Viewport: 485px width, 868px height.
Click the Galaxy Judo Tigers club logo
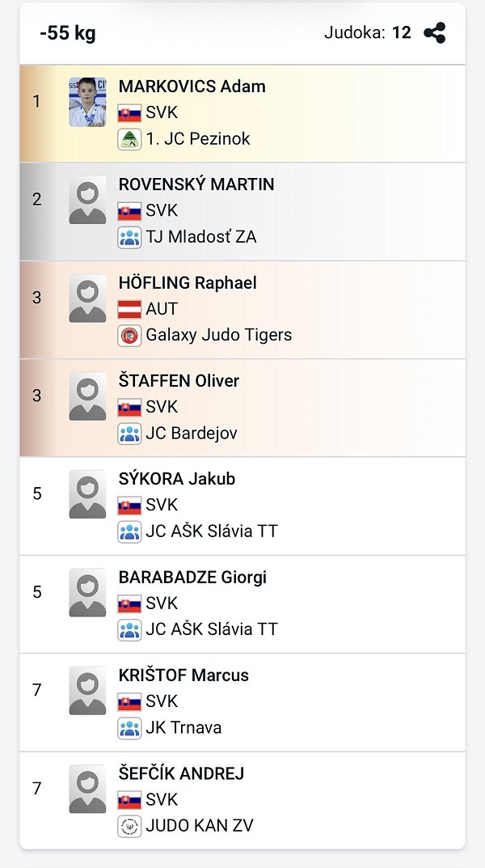[x=129, y=335]
